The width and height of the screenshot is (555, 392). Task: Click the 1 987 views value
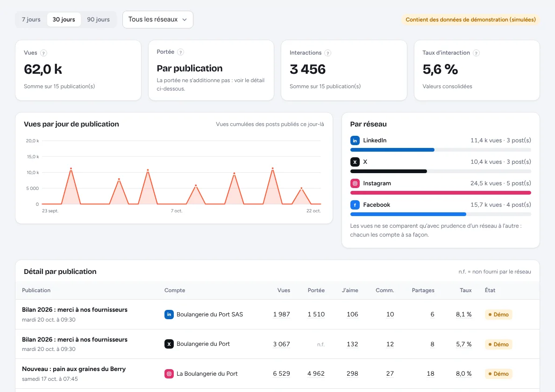[x=281, y=314]
